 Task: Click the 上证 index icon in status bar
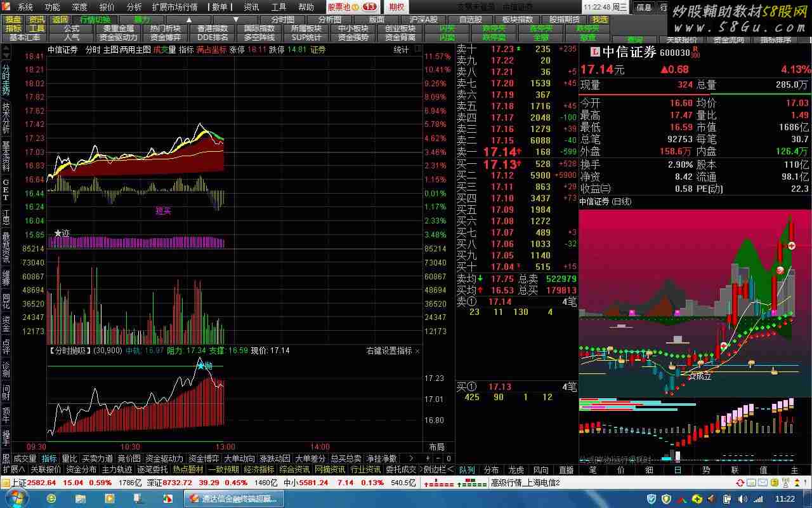pyautogui.click(x=6, y=483)
